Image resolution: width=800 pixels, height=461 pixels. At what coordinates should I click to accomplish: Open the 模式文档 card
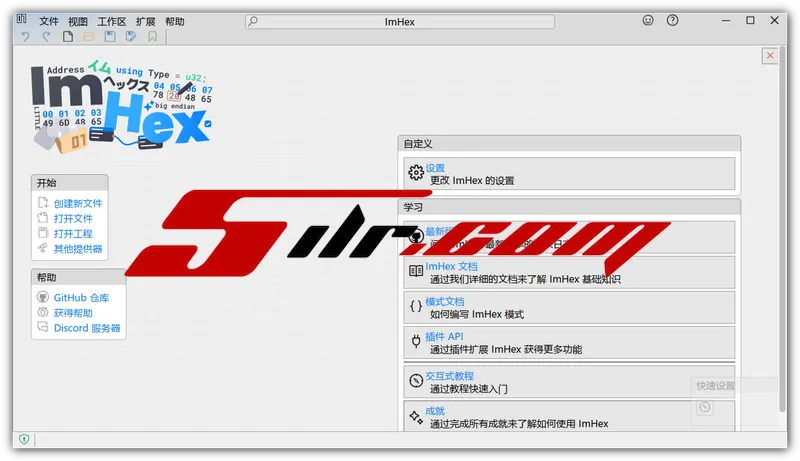(569, 307)
